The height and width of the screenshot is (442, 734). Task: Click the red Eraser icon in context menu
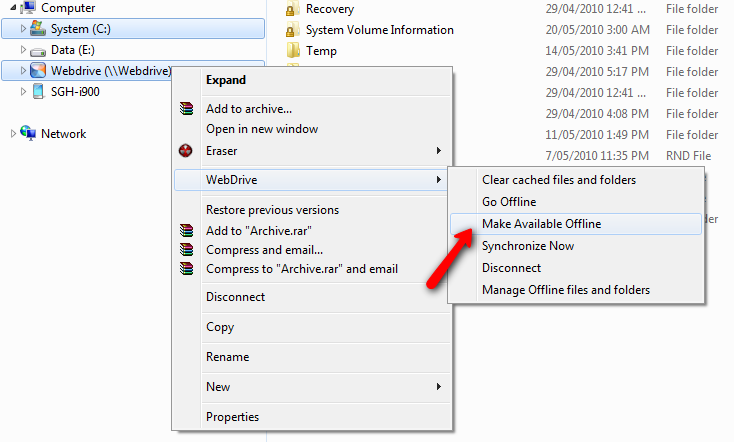185,151
